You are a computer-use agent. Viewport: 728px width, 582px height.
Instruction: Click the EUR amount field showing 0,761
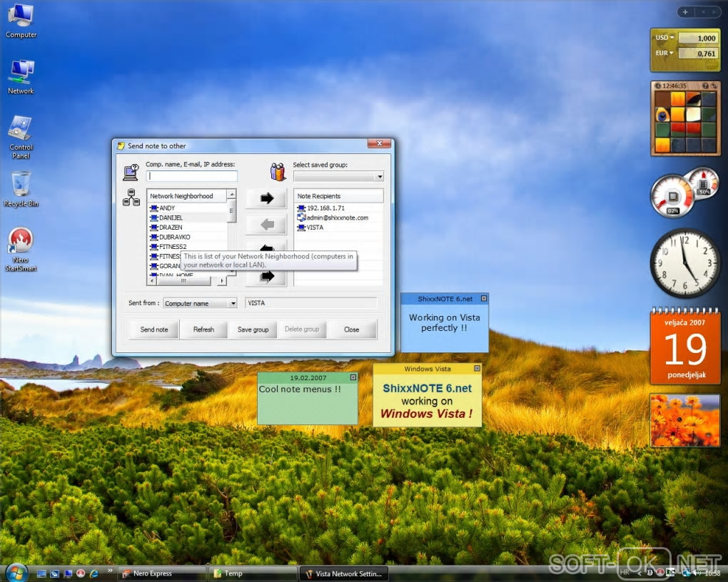[698, 53]
